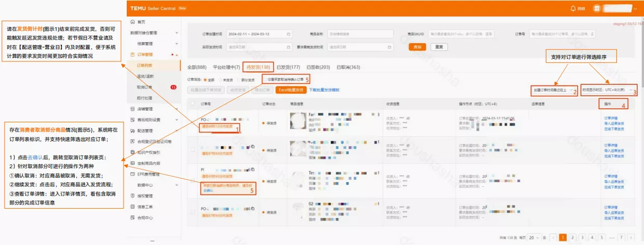
Task: Open the 消息 notification bell icon
Action: 573,8
